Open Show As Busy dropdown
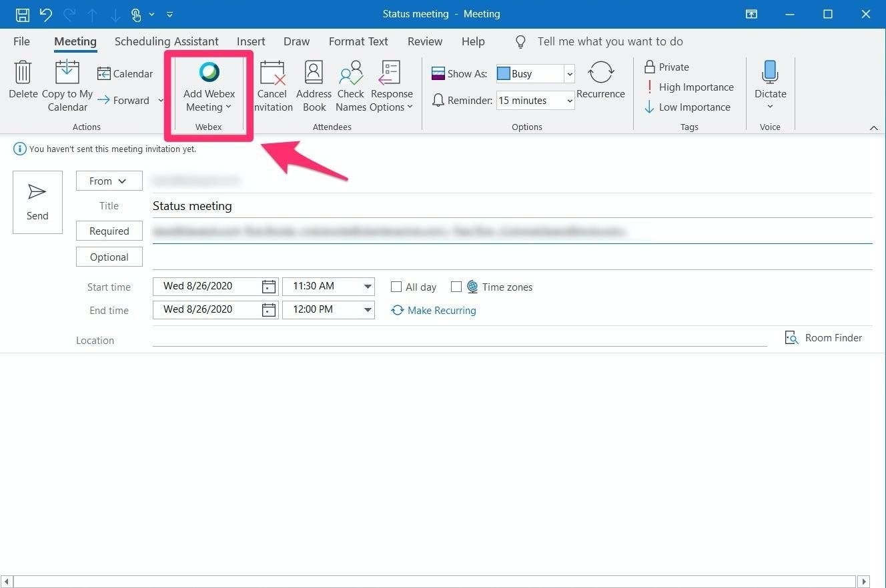 coord(569,74)
